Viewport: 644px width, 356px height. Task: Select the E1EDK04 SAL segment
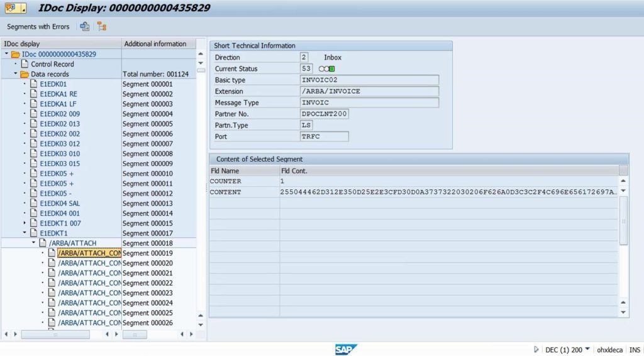pos(60,203)
